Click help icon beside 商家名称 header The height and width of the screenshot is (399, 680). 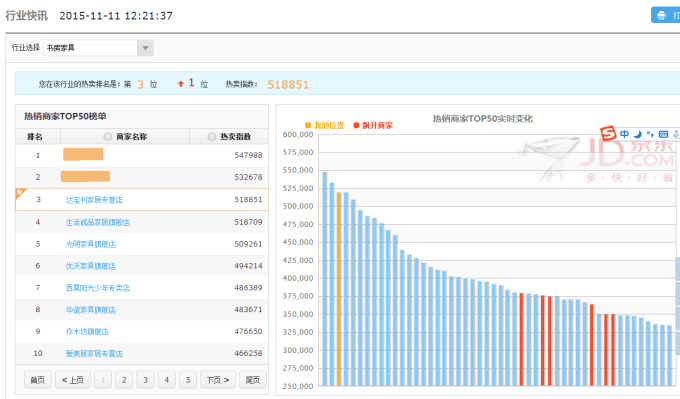tap(108, 137)
